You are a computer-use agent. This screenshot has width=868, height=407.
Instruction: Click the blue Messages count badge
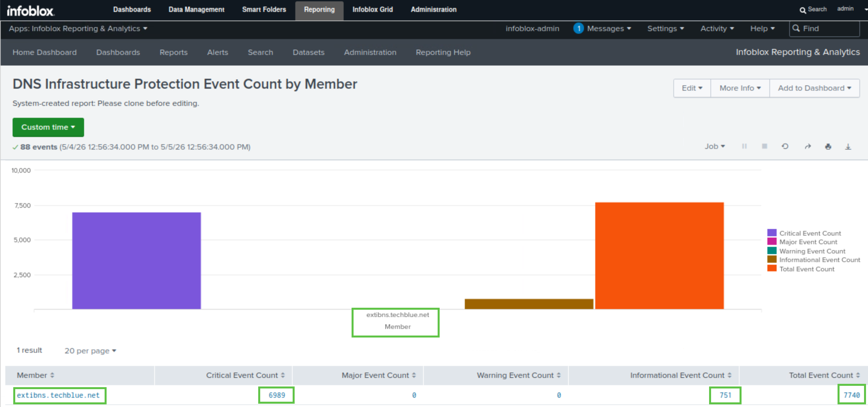tap(578, 28)
